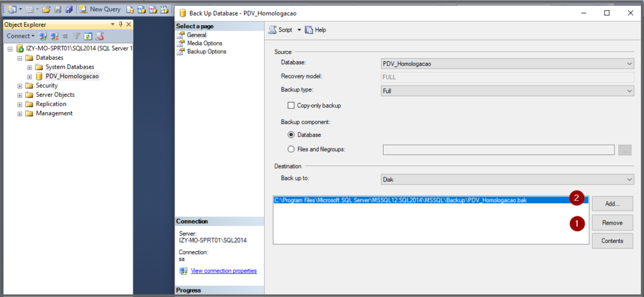Open the Connect dropdown in Object Explorer
Screen dimensions: 644x297
[21, 36]
